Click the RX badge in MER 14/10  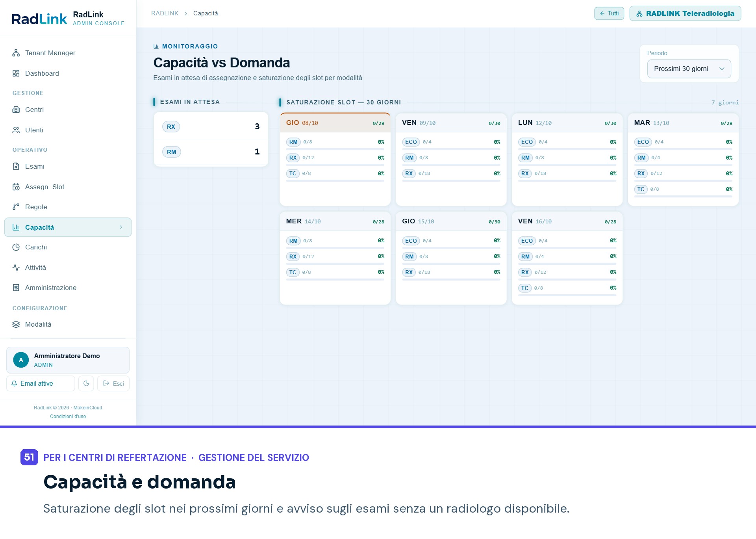293,256
